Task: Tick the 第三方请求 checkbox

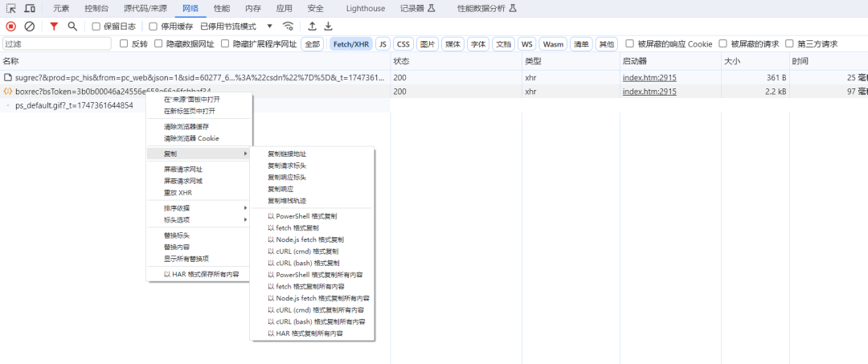Action: pyautogui.click(x=789, y=44)
